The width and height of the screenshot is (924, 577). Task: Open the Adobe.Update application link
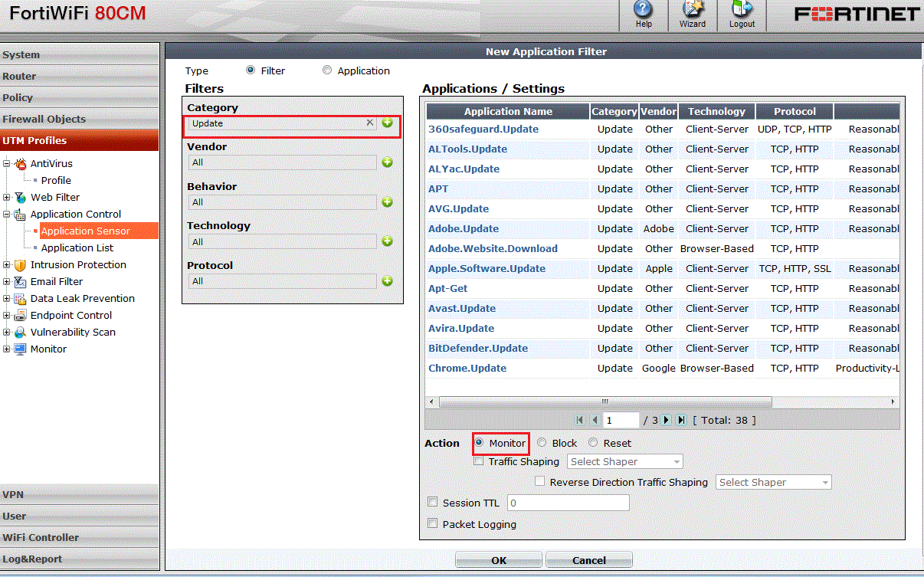(464, 228)
